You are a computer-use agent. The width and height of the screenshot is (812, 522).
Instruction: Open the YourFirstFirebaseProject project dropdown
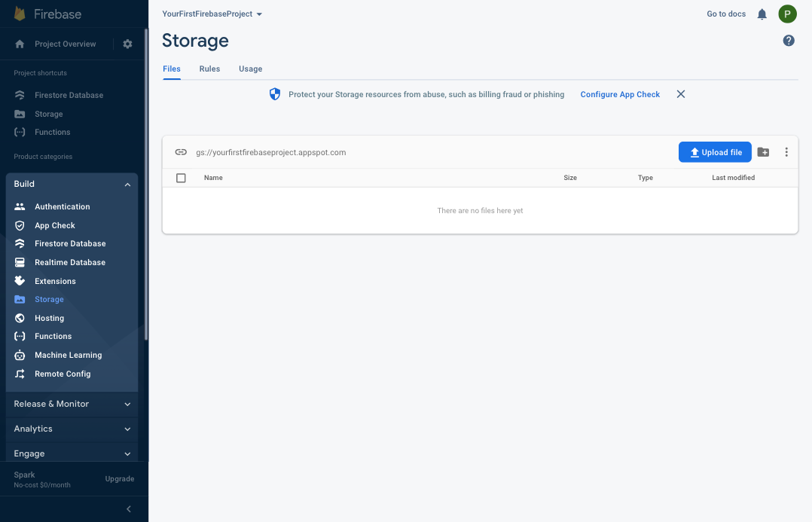coord(212,14)
